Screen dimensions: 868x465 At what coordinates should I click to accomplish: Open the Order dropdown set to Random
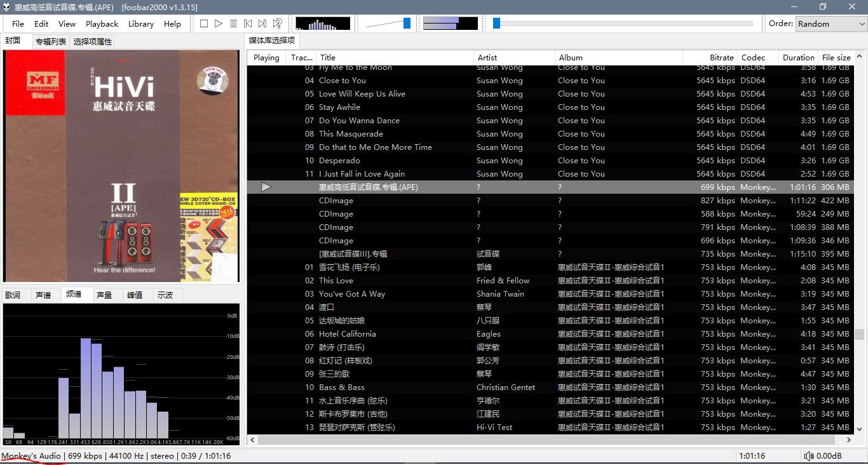[x=831, y=24]
